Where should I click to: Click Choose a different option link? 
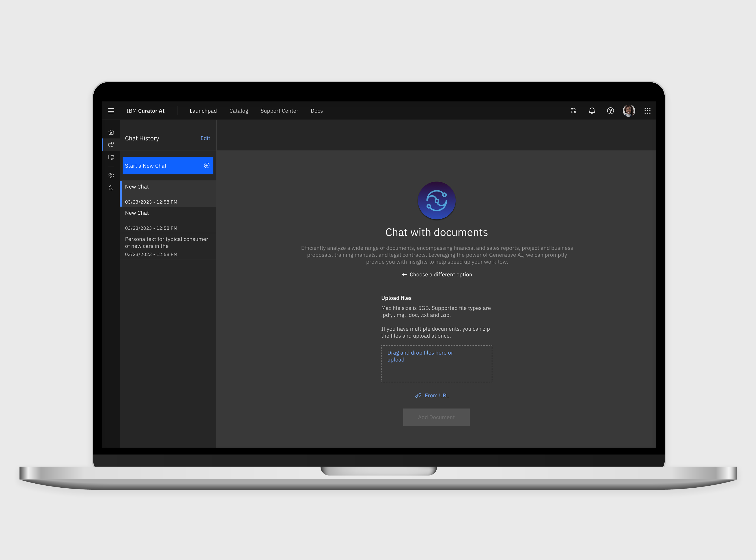click(441, 275)
